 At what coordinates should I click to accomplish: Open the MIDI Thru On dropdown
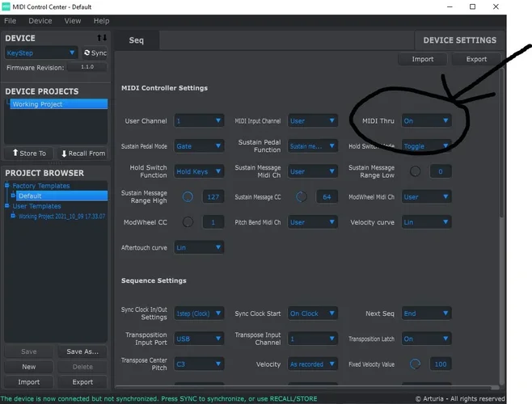point(426,121)
